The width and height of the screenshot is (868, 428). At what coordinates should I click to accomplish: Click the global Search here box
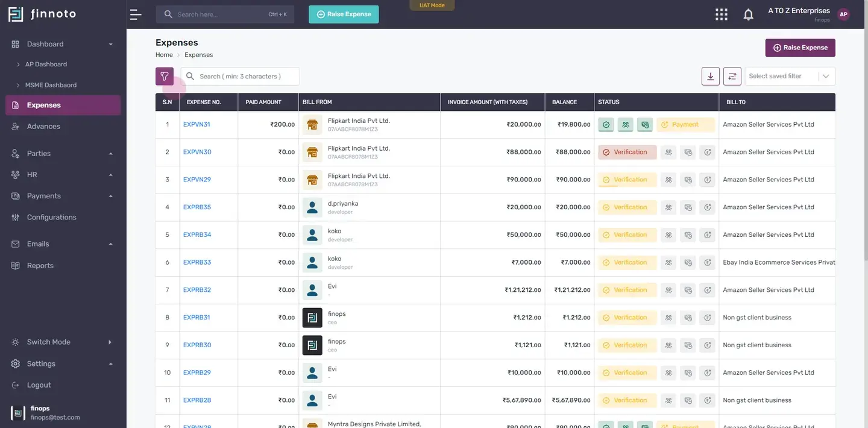[x=225, y=14]
